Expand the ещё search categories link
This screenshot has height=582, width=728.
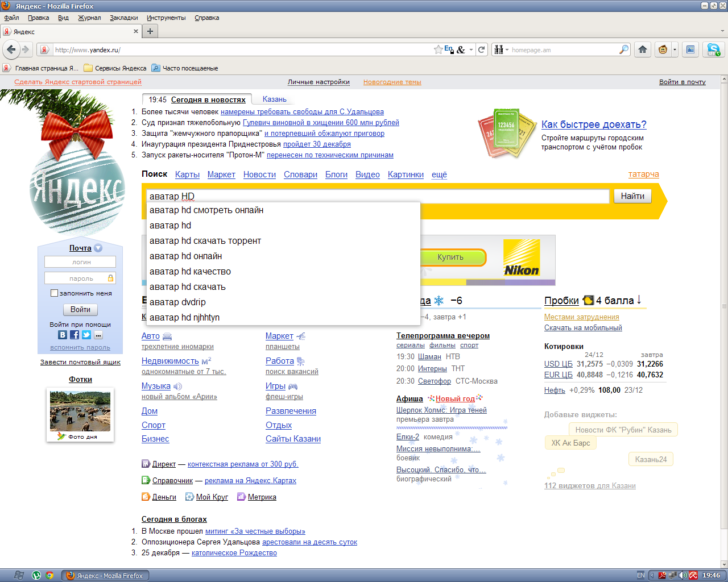[439, 174]
